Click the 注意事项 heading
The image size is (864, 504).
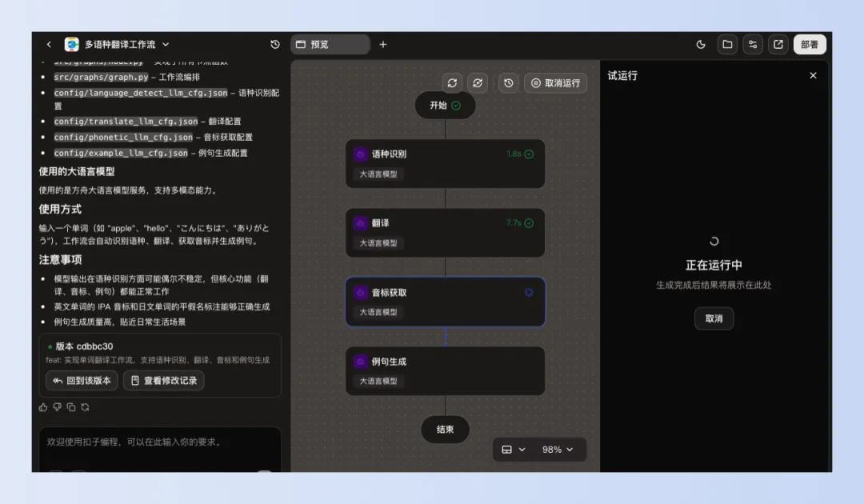point(60,259)
